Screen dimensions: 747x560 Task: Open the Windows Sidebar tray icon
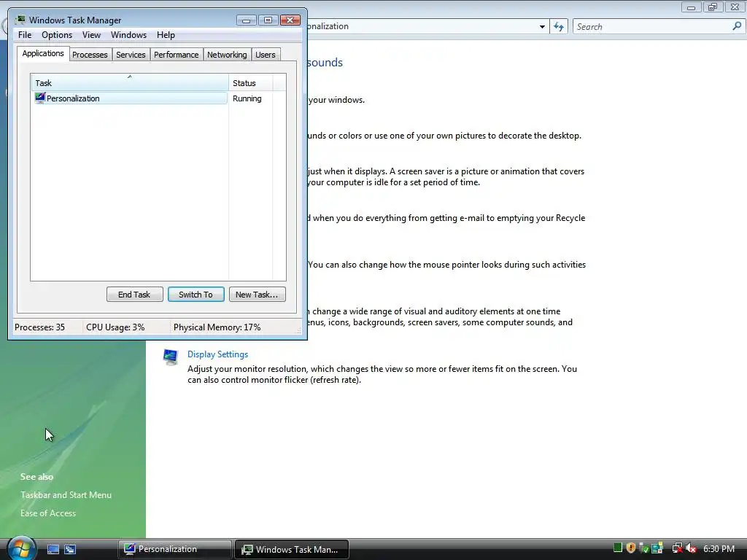coord(657,548)
